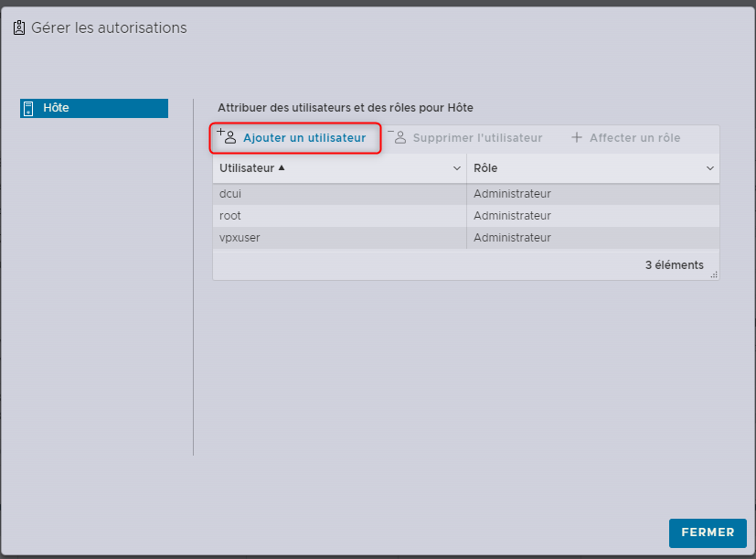Image resolution: width=756 pixels, height=559 pixels.
Task: Choose the Affecter un rôle label
Action: click(x=634, y=138)
